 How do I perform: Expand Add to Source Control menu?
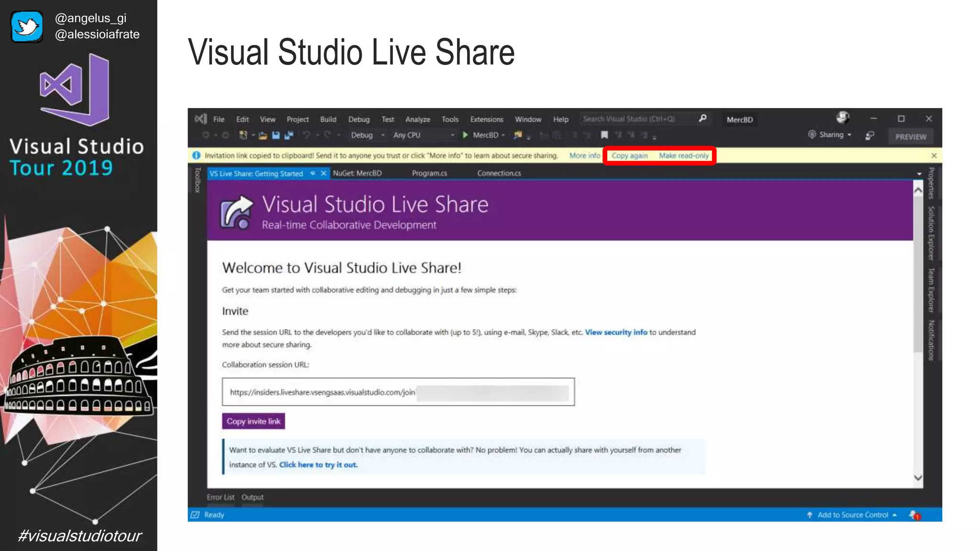click(x=894, y=515)
